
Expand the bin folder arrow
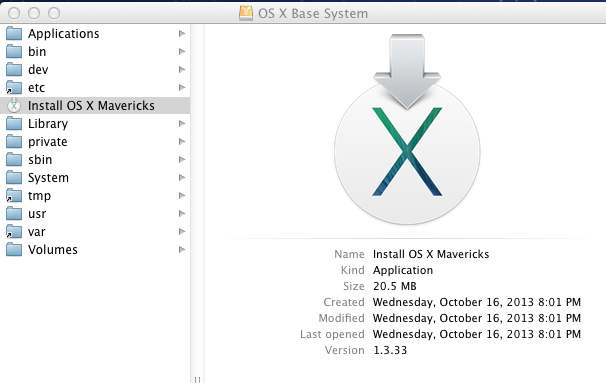click(x=182, y=51)
